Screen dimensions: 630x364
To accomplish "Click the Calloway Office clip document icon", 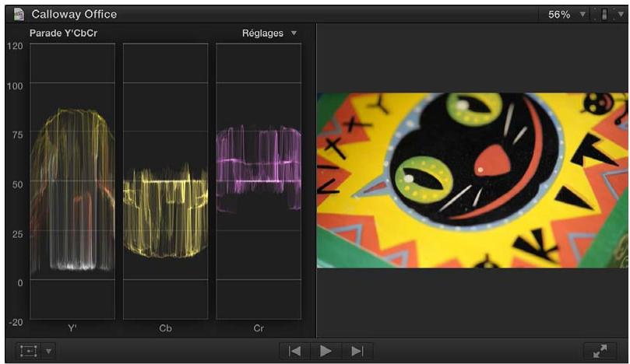I will pyautogui.click(x=19, y=15).
